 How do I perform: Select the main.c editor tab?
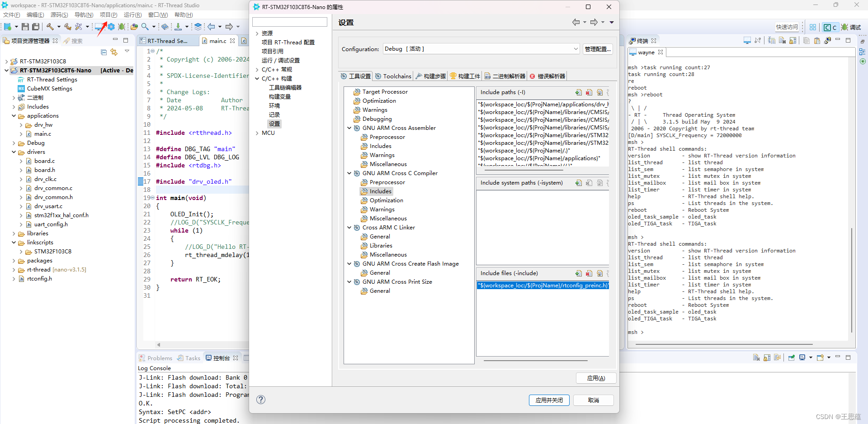tap(218, 41)
